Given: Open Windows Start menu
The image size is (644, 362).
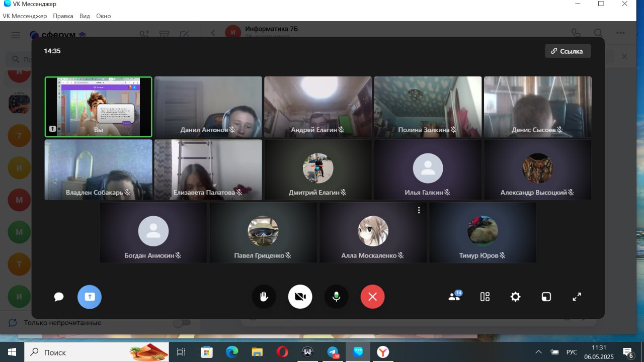Looking at the screenshot, I should pyautogui.click(x=12, y=352).
